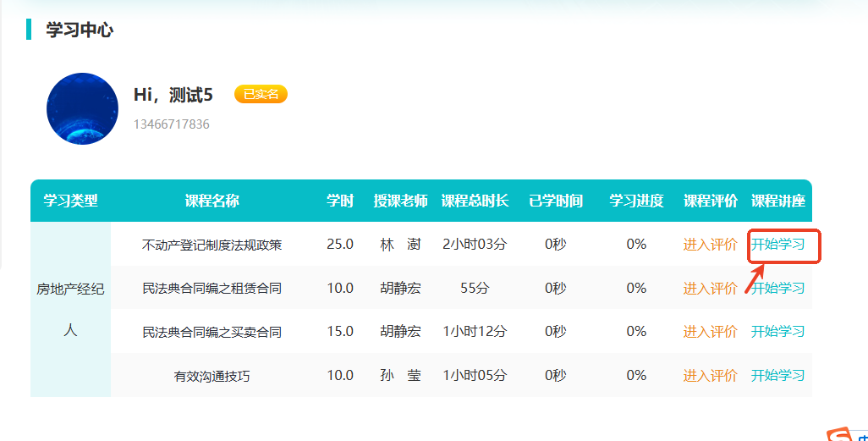
Task: Select the 有效沟通技巧 course name
Action: tap(212, 376)
